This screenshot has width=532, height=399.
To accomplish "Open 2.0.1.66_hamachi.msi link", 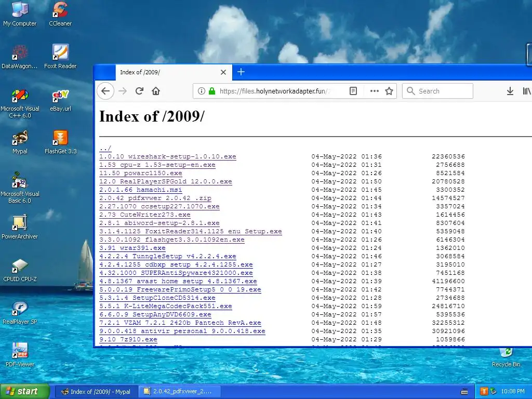I will 140,190.
